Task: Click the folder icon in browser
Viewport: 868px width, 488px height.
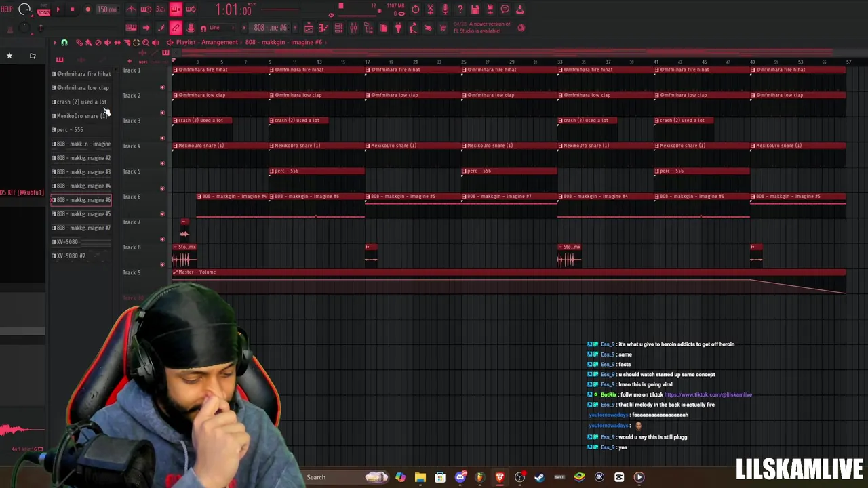Action: coord(33,56)
